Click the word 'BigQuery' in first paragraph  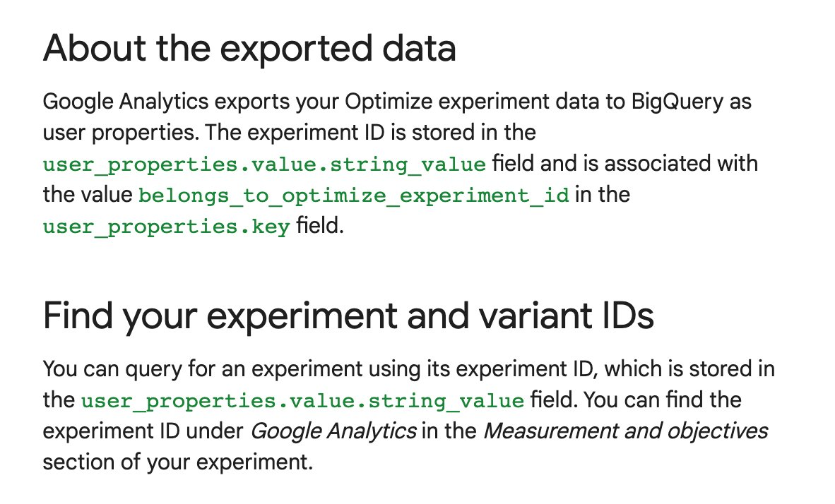677,102
